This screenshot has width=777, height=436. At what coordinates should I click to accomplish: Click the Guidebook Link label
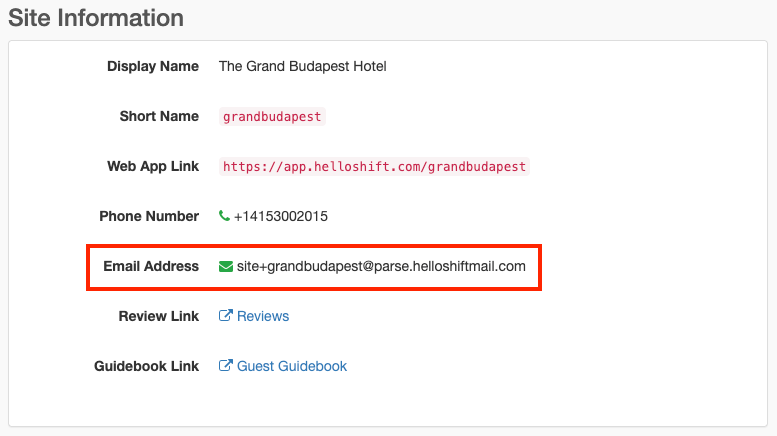coord(148,366)
